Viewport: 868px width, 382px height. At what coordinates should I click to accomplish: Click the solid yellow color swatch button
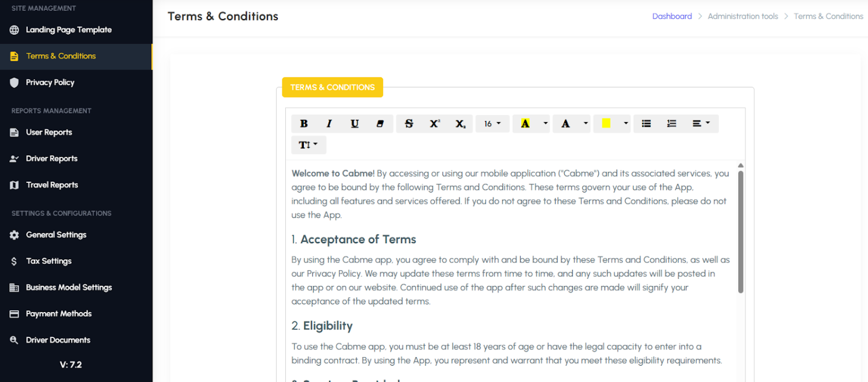tap(606, 123)
